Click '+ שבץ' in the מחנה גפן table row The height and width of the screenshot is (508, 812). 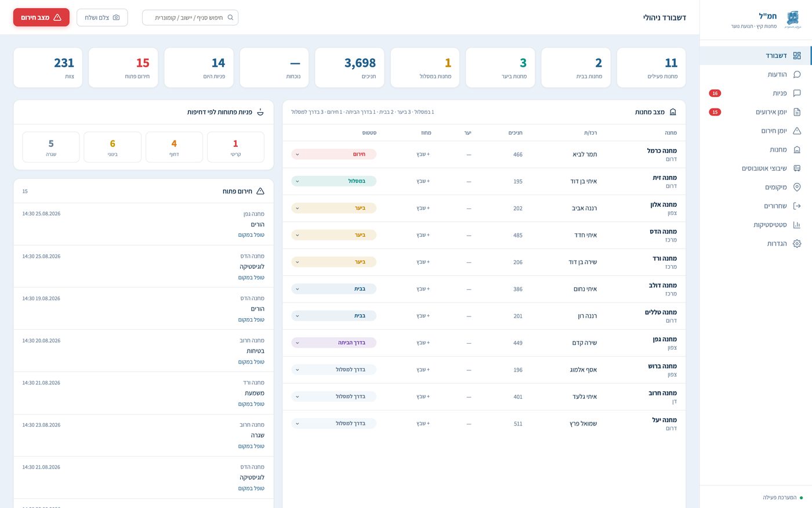[x=423, y=343]
